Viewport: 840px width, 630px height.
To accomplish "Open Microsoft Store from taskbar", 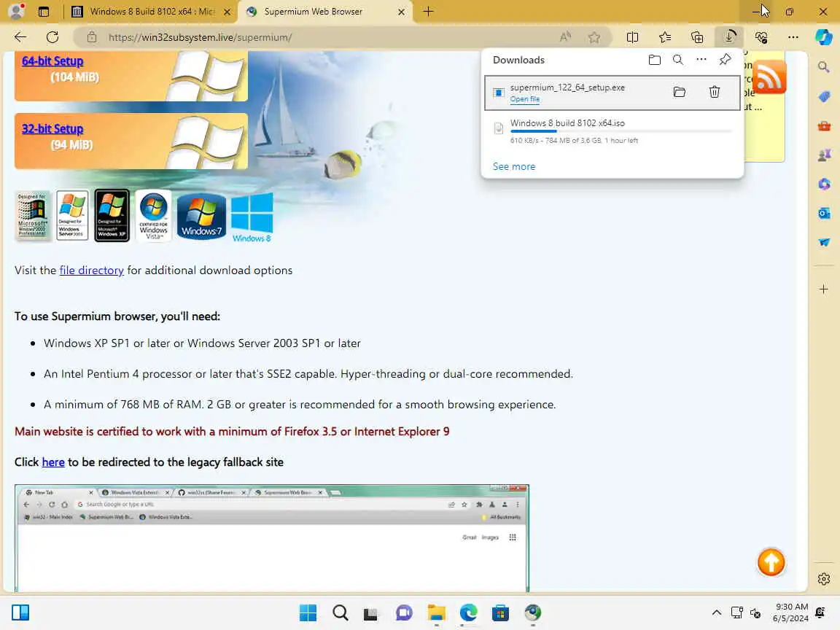I will point(500,612).
